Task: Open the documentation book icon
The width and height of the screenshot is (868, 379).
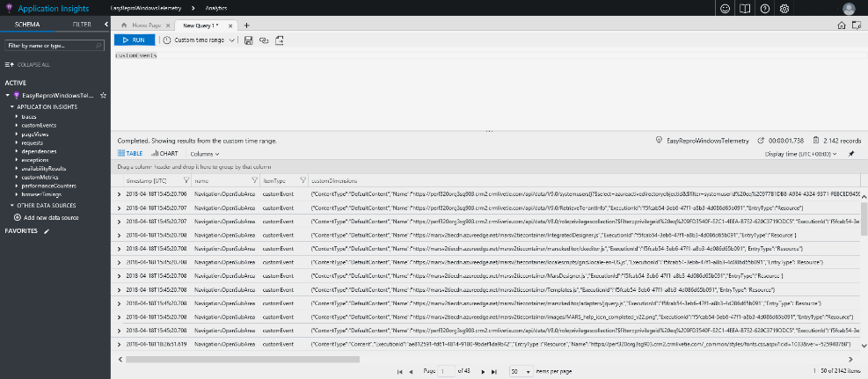Action: [744, 8]
